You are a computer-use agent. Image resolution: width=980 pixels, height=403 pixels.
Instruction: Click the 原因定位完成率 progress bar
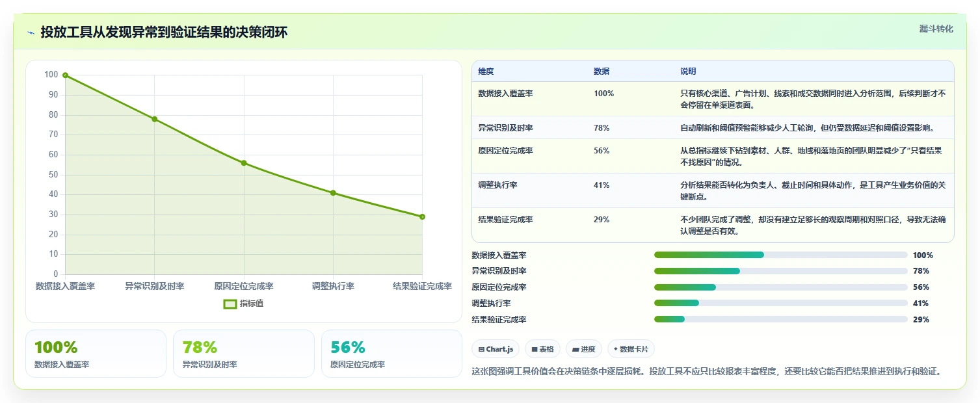click(x=780, y=287)
